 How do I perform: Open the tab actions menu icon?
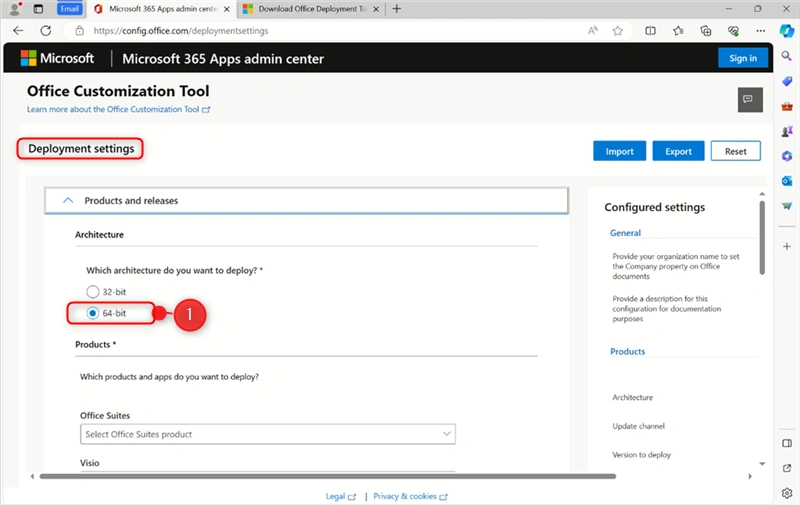(x=38, y=9)
